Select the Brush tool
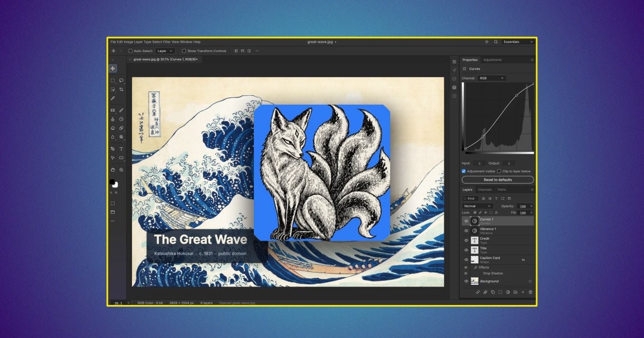Viewport: 644px width, 338px height. pyautogui.click(x=121, y=110)
